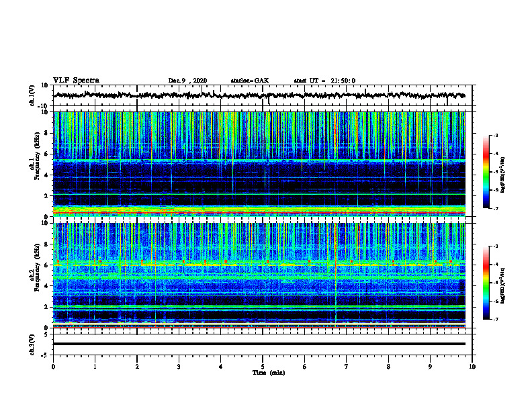Click the "ch.1(V)" waveform axis label
The image size is (532, 411).
pos(32,95)
